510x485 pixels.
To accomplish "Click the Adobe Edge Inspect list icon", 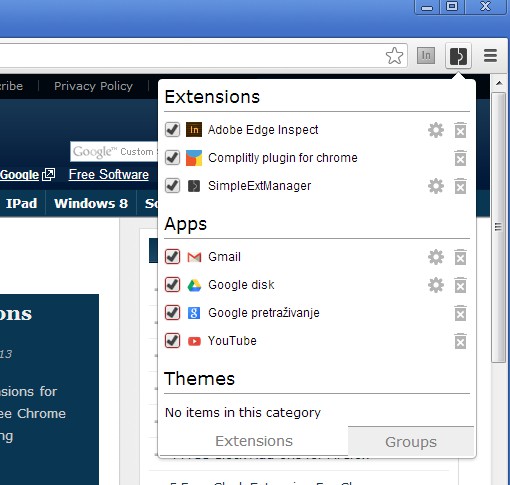I will coord(194,130).
